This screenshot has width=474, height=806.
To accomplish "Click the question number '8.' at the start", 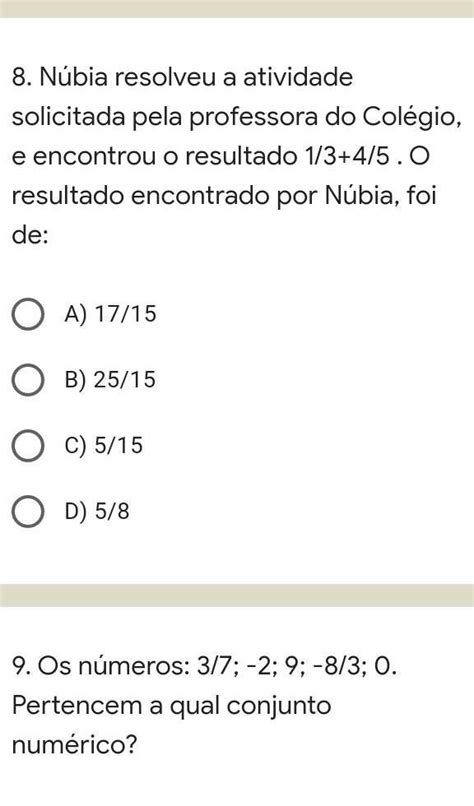I will (x=22, y=78).
